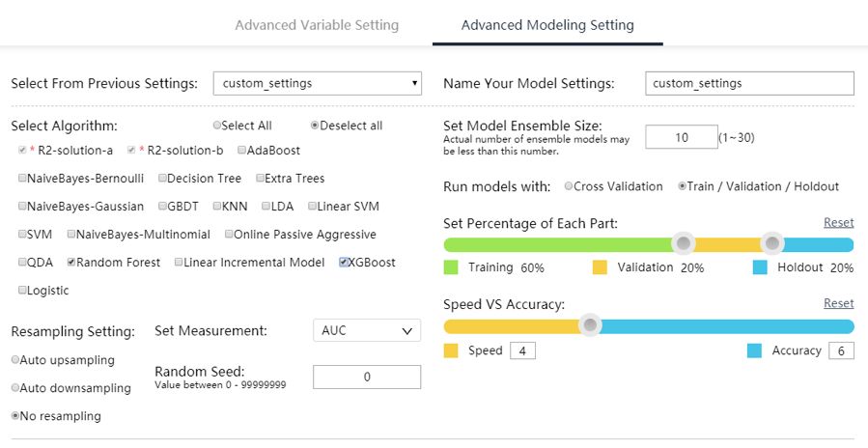The width and height of the screenshot is (868, 448).
Task: Expand the Set Measurement AUC dropdown
Action: click(x=367, y=330)
